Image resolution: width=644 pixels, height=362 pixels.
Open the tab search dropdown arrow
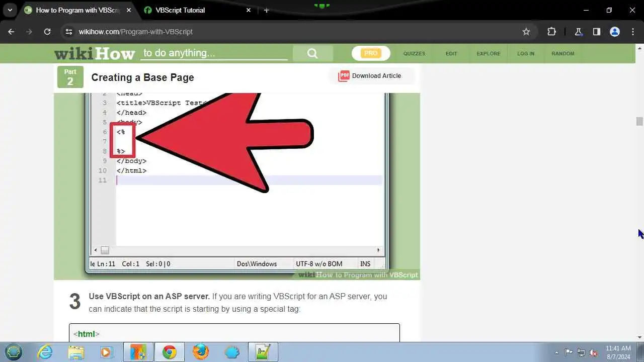pos(10,10)
